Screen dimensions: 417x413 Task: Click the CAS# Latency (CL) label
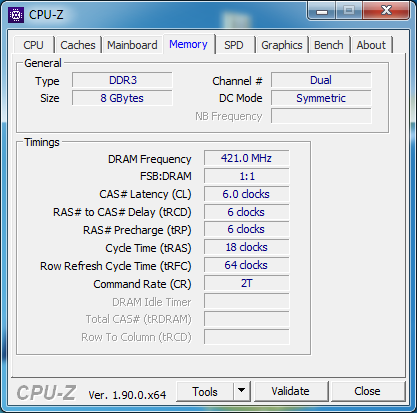click(145, 194)
